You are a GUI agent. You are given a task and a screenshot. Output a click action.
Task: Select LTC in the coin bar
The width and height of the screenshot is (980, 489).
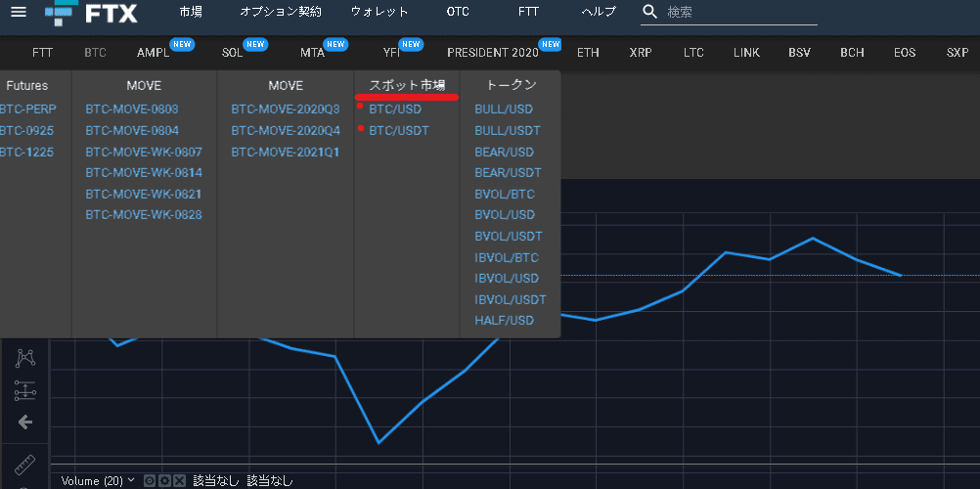pos(693,53)
